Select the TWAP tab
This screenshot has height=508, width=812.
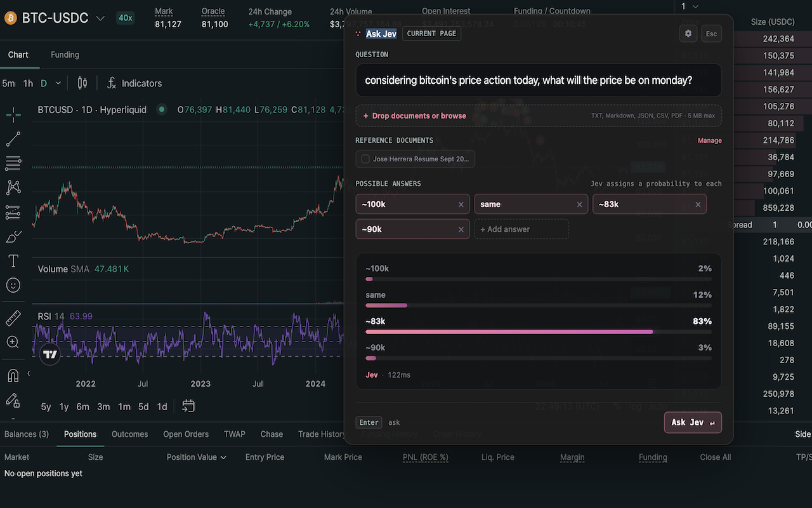point(235,434)
